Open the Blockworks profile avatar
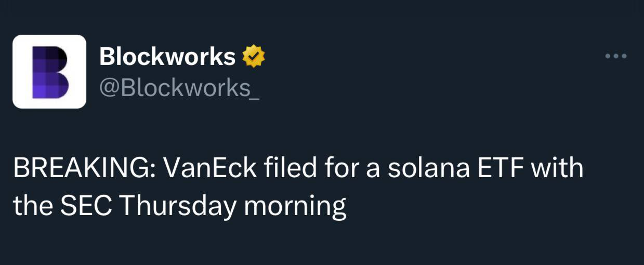644x265 pixels. pyautogui.click(x=49, y=72)
